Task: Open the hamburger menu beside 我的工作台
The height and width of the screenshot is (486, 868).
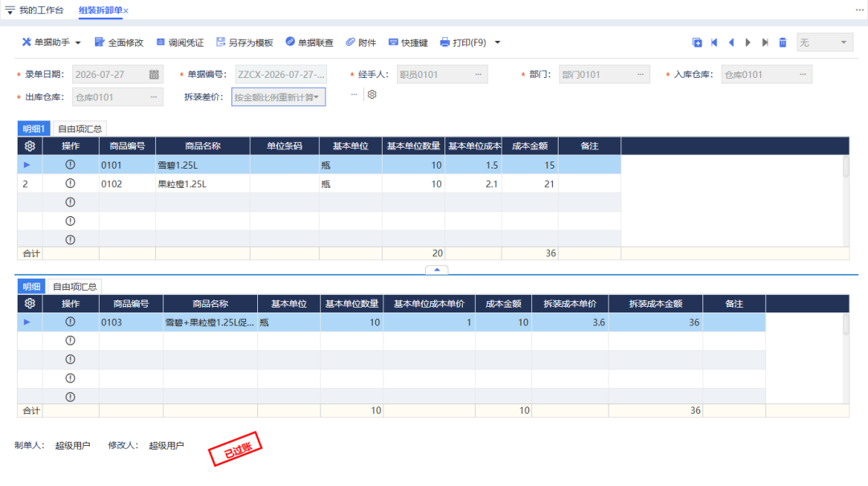Action: tap(10, 10)
